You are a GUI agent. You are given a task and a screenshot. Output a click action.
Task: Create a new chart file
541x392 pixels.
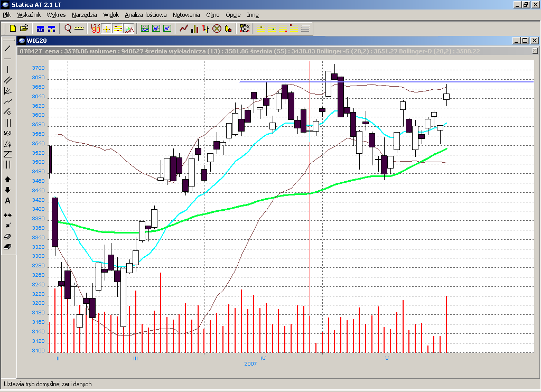click(13, 29)
